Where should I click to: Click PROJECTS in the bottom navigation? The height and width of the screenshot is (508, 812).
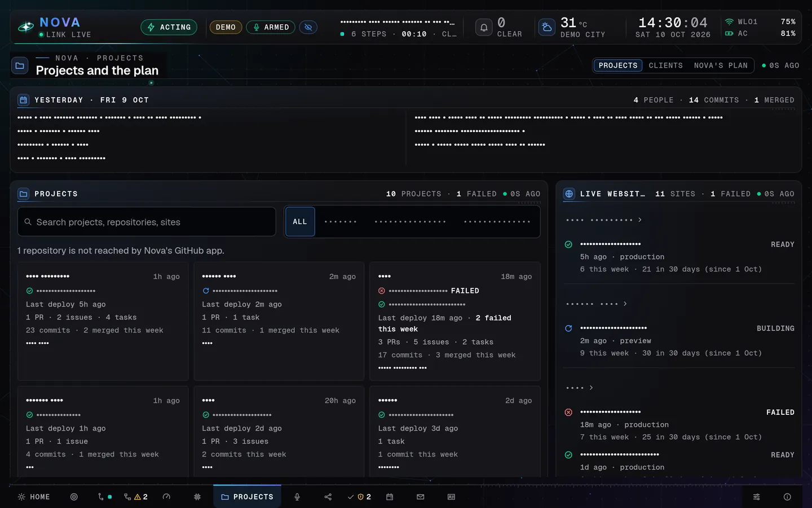click(248, 497)
